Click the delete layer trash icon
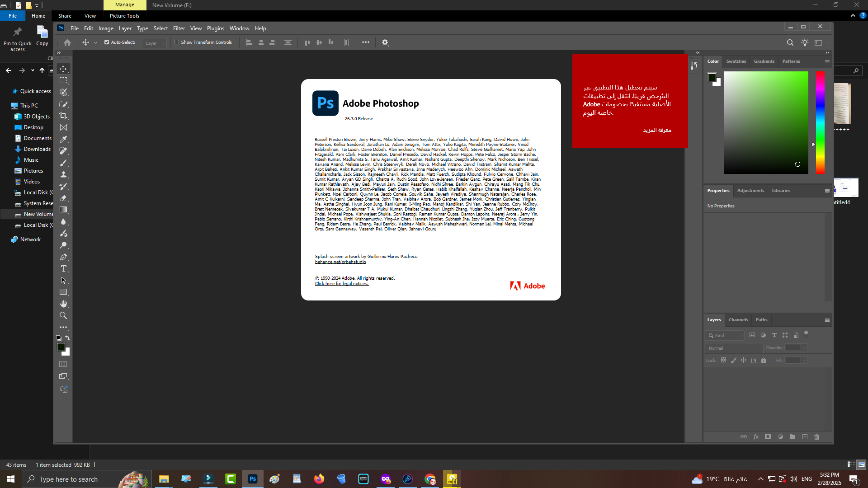 click(816, 437)
